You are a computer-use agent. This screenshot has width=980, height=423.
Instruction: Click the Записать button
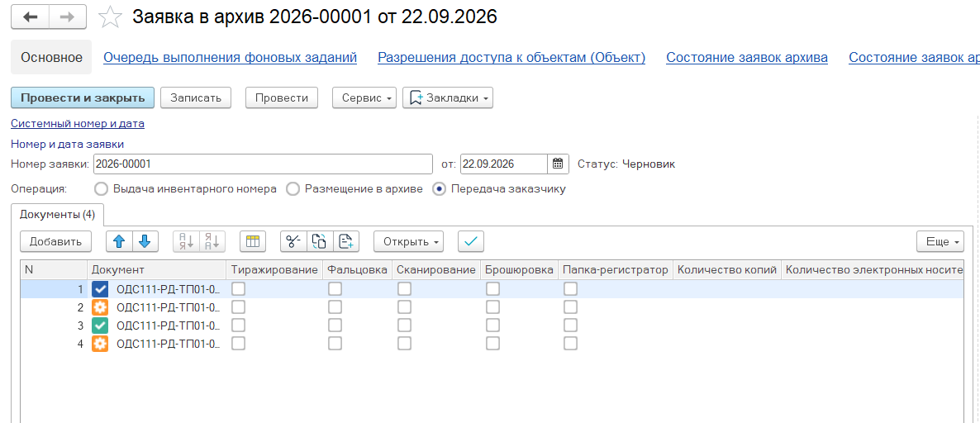click(196, 98)
